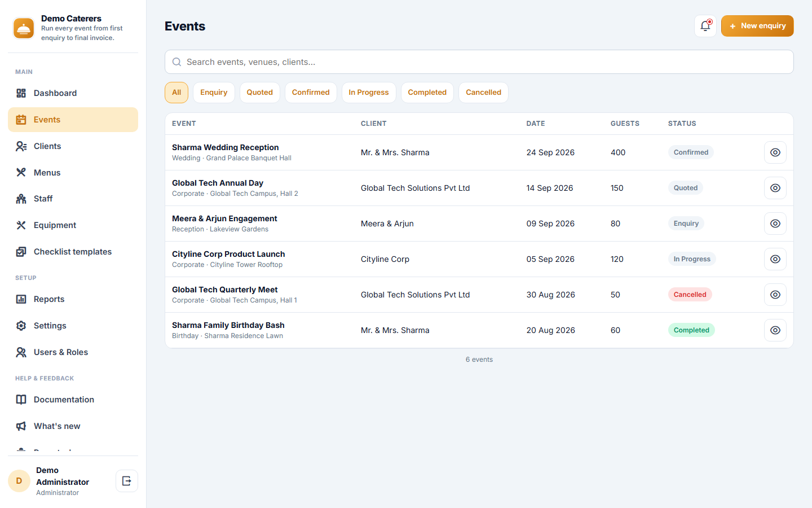View Global Tech Quarterly Meet with eye icon
The image size is (812, 508).
[x=775, y=295]
